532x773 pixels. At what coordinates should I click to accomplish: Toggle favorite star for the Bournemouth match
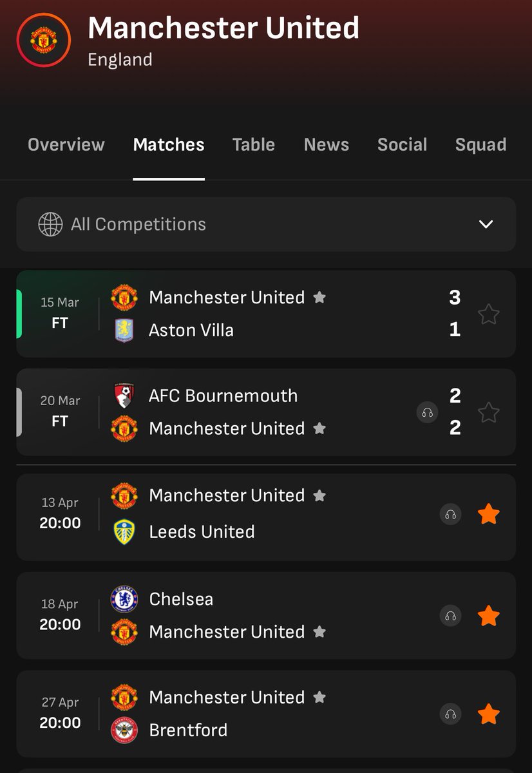click(489, 412)
